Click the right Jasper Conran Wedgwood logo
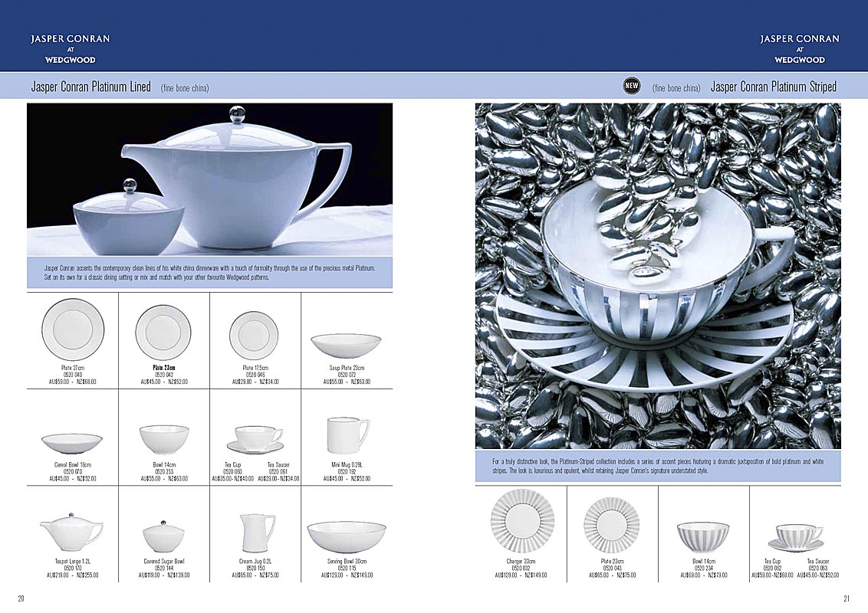Screen dimensions: 868x613 [799, 48]
